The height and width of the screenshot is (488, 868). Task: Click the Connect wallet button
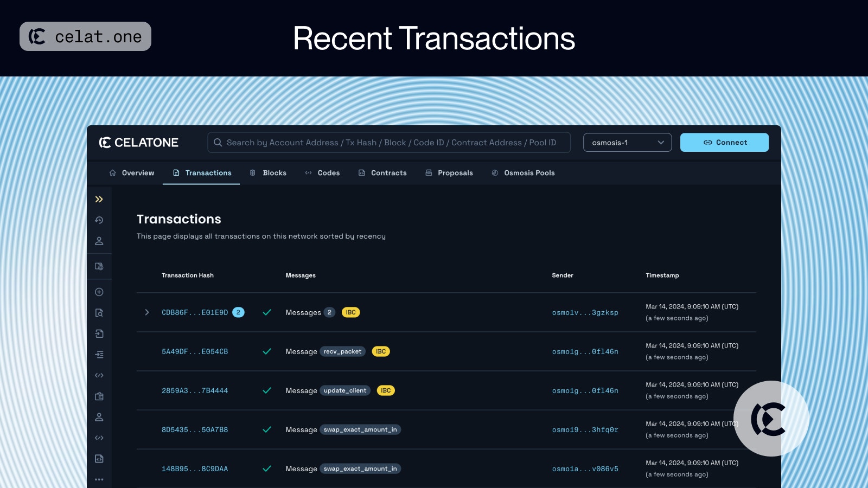724,143
